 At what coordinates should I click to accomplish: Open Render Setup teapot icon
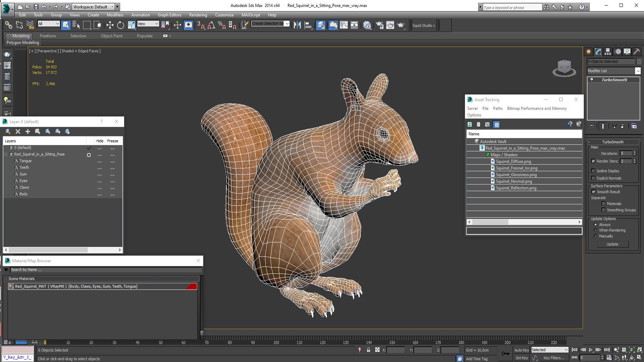[x=379, y=25]
